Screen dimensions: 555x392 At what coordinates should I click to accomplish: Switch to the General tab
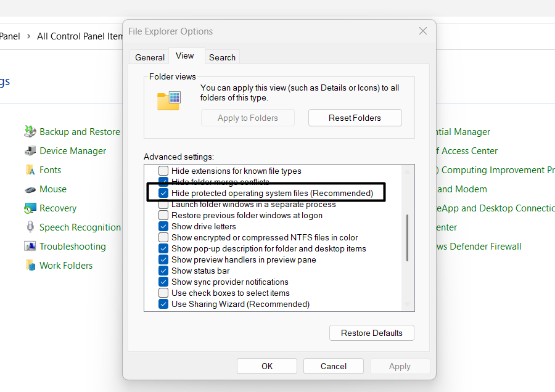(x=150, y=57)
